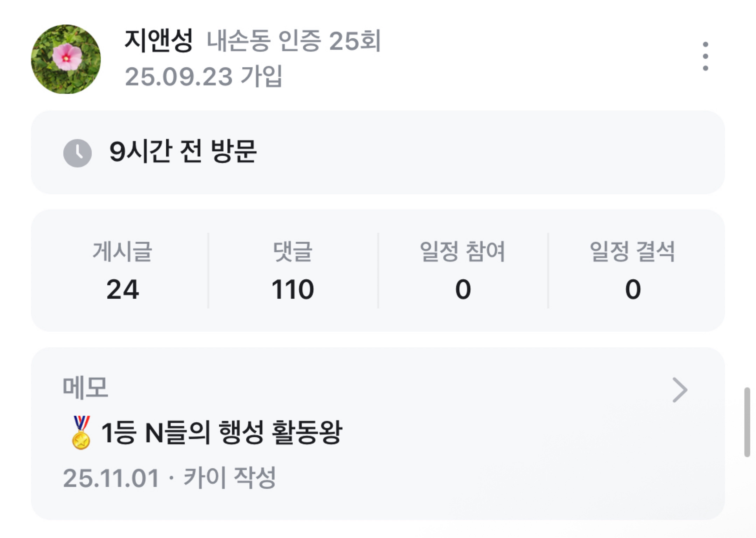Click the 메모 section heading
The image size is (756, 538).
(x=85, y=388)
